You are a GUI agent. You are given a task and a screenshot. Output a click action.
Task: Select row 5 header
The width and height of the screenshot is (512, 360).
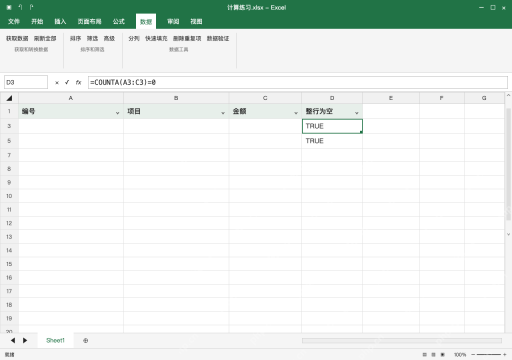pos(9,141)
